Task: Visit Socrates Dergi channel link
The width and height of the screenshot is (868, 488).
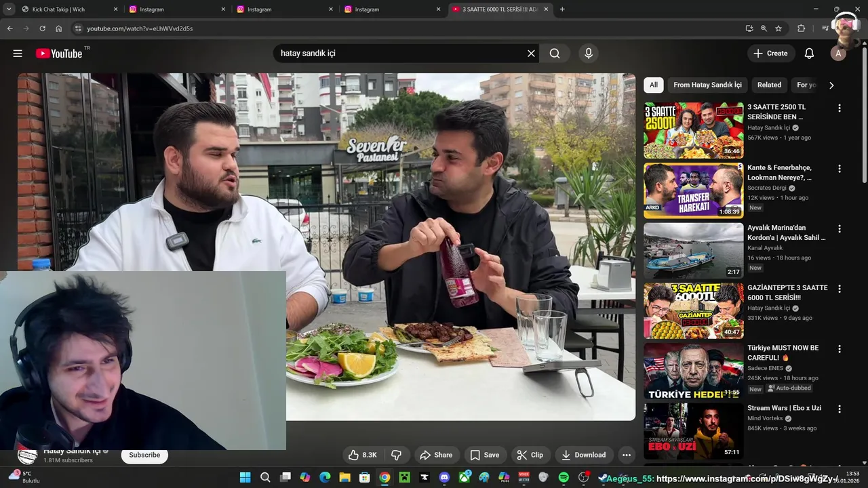Action: pyautogui.click(x=767, y=188)
